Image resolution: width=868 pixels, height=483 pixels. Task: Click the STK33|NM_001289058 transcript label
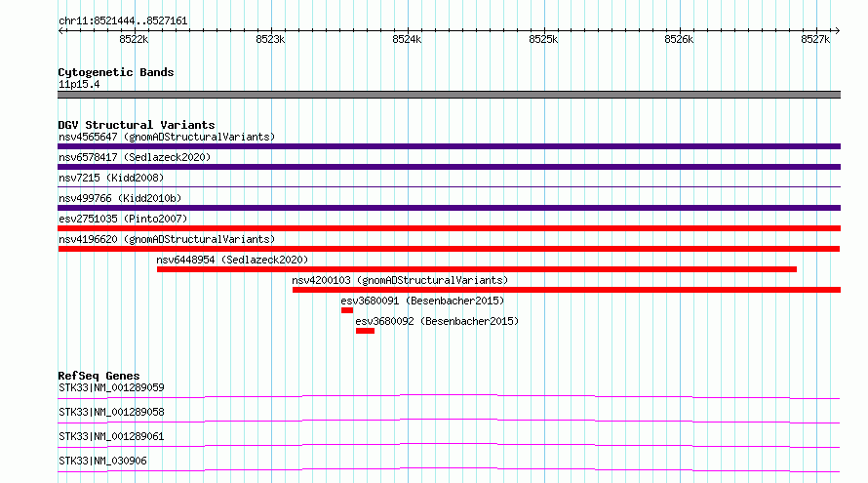(x=111, y=412)
